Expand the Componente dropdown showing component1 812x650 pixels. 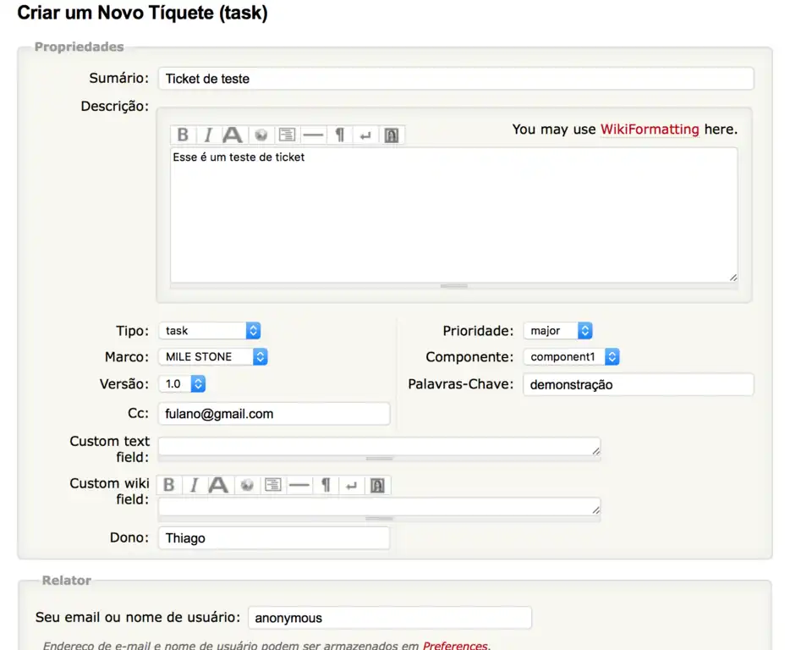pyautogui.click(x=571, y=357)
